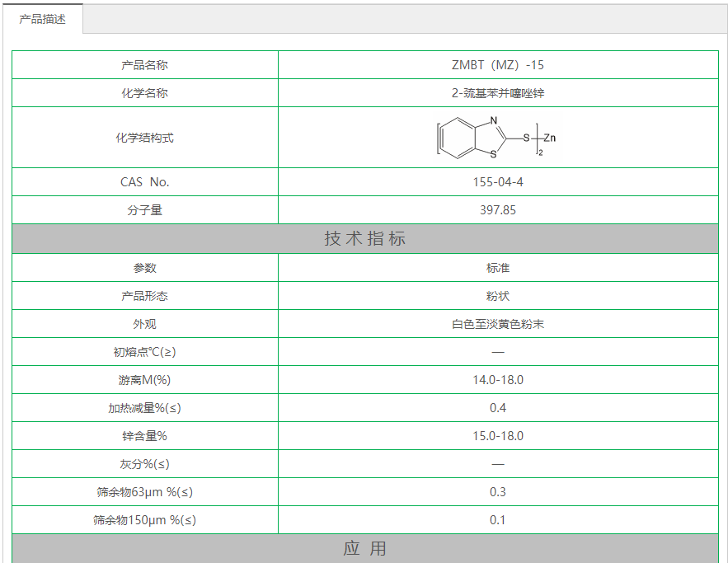Open the 产品描述 tab
Screen dimensions: 728x563
click(42, 19)
